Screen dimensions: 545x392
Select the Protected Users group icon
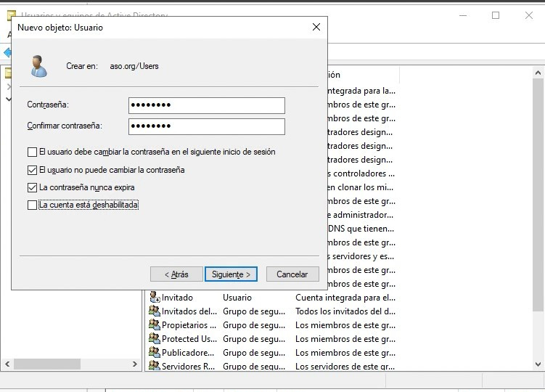click(x=154, y=338)
